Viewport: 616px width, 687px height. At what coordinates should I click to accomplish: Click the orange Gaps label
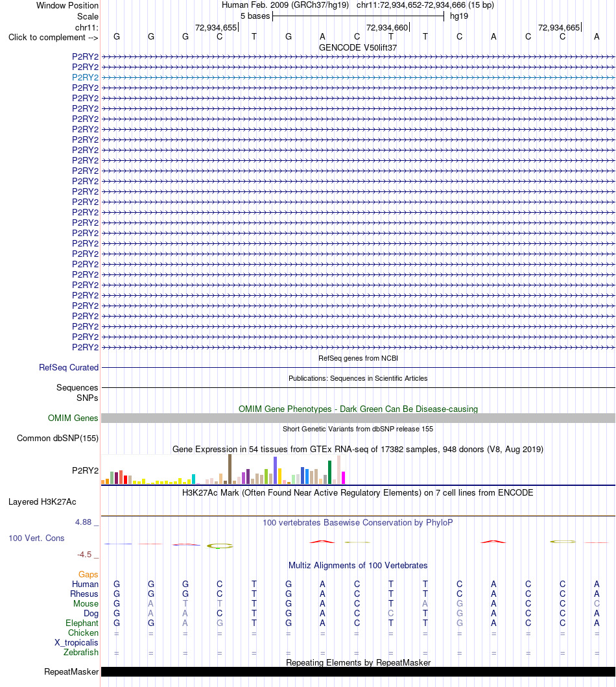tap(88, 574)
